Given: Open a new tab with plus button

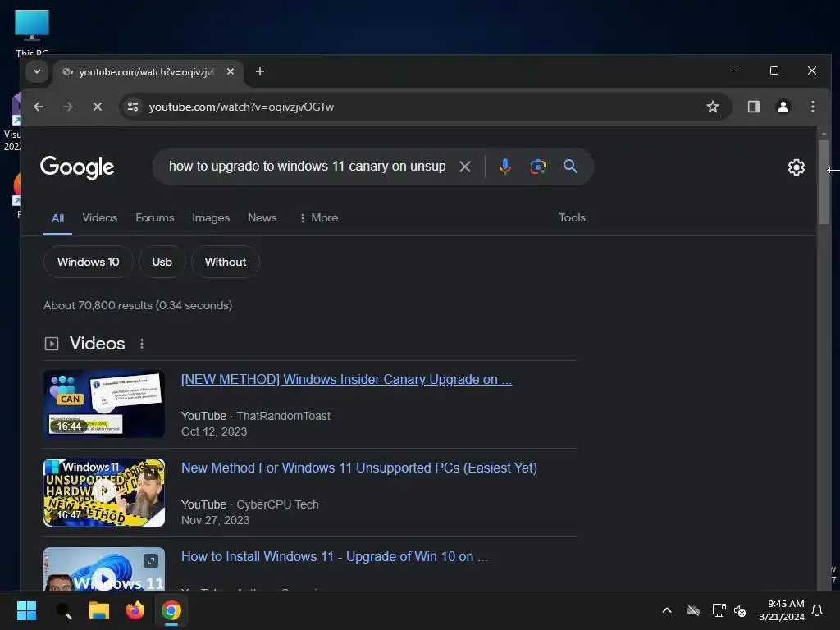Looking at the screenshot, I should coord(260,71).
